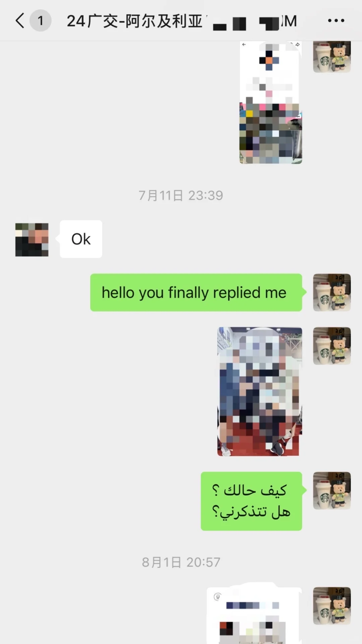Tap the avatar next to the red-floor photo
This screenshot has width=362, height=644.
point(332,346)
